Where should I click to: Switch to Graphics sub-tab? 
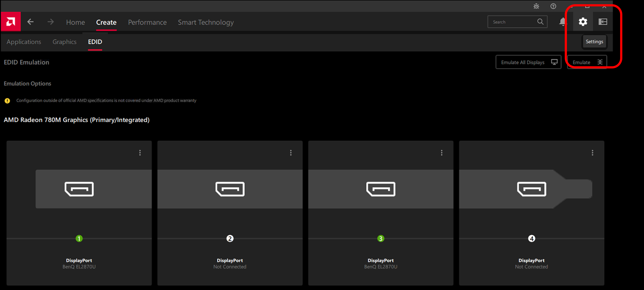click(x=64, y=42)
